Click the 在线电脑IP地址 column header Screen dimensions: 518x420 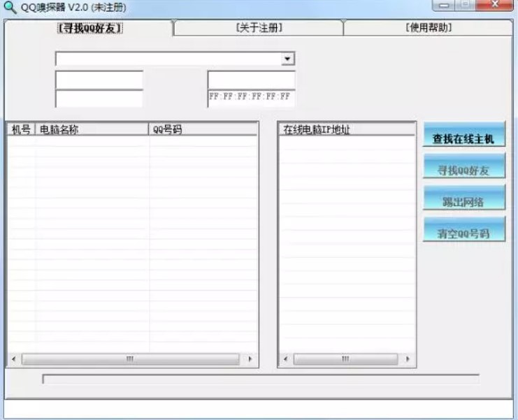tap(347, 129)
